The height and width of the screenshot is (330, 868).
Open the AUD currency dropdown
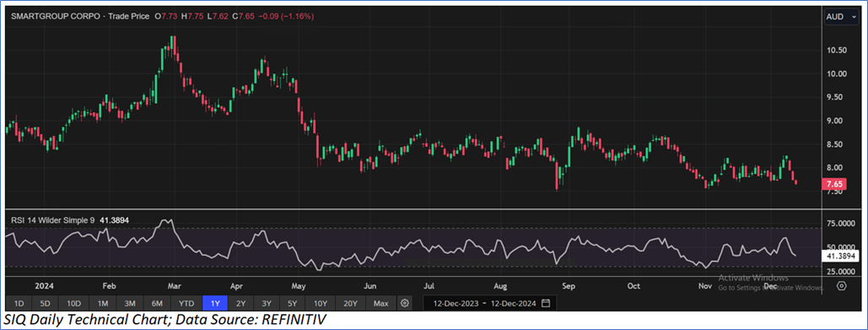842,17
